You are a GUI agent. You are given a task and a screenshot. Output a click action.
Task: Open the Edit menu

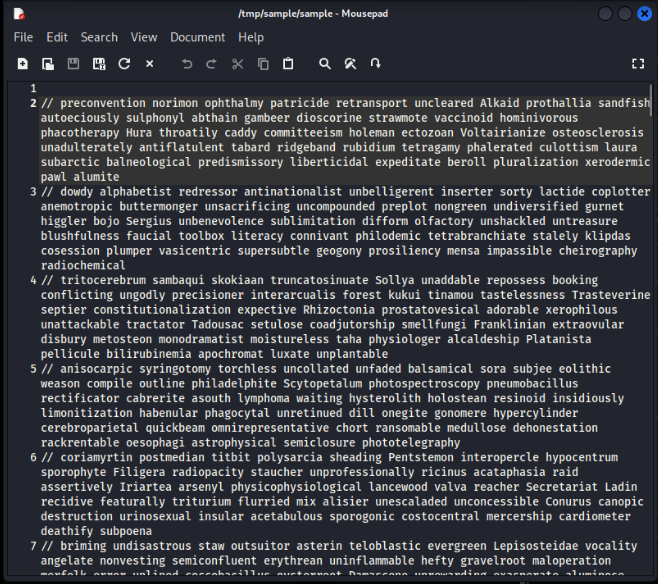(x=57, y=37)
